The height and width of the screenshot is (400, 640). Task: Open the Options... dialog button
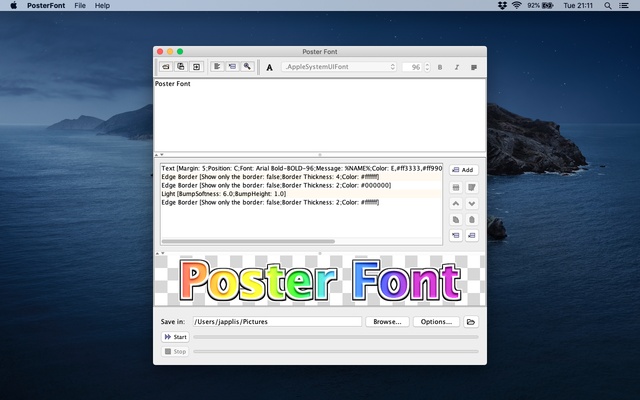pos(436,322)
